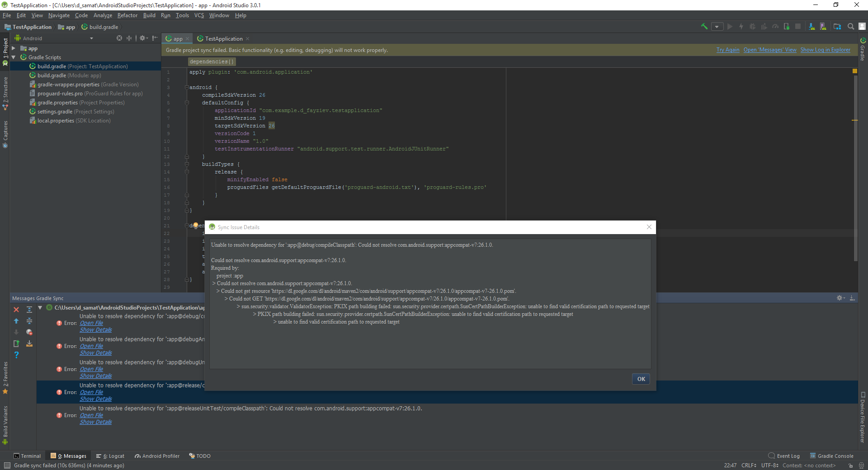Click Show Log in Explorer link
This screenshot has height=470, width=868.
click(x=826, y=50)
